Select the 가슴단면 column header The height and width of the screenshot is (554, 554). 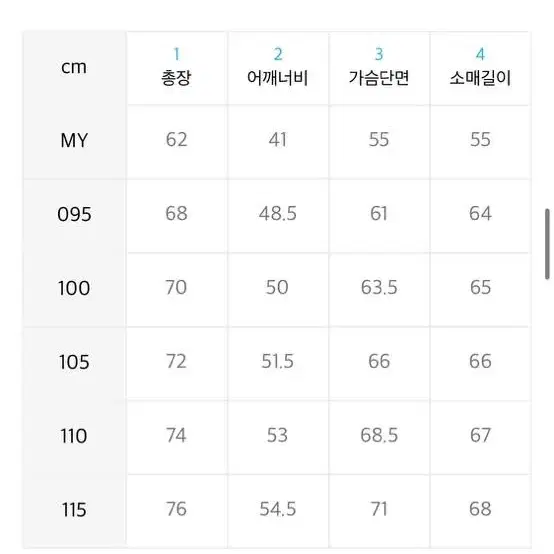[379, 68]
